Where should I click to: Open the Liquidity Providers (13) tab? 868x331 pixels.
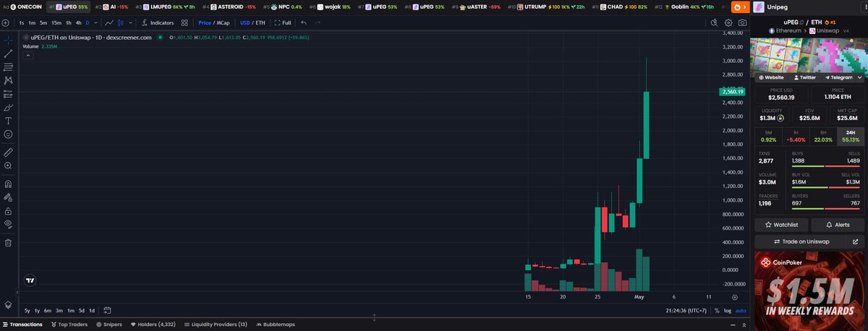[216, 324]
